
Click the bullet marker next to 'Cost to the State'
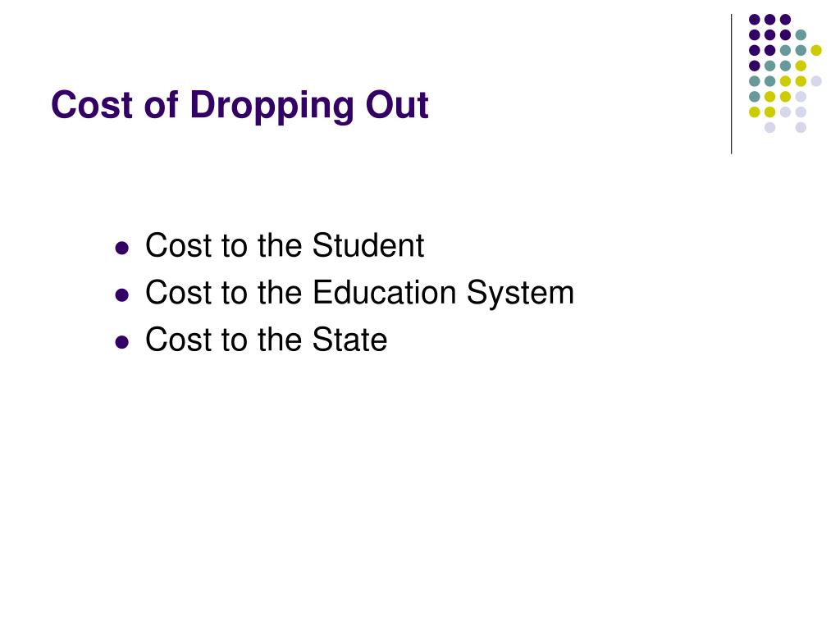[122, 342]
